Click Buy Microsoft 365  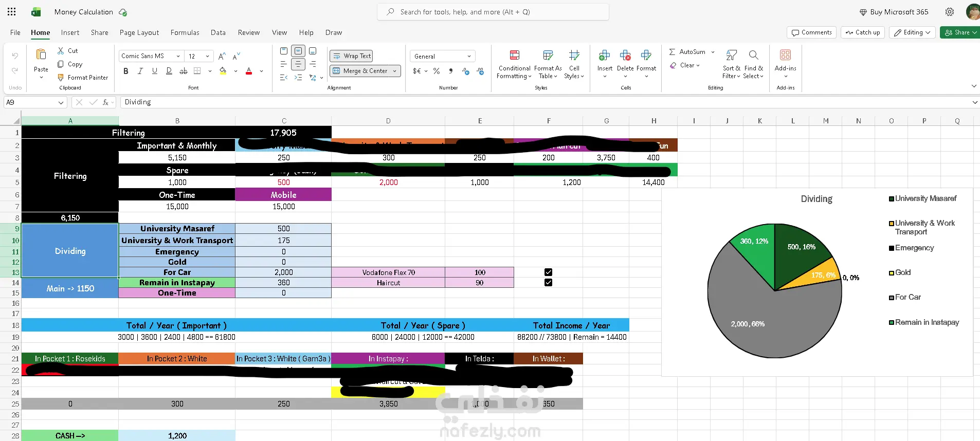tap(894, 12)
